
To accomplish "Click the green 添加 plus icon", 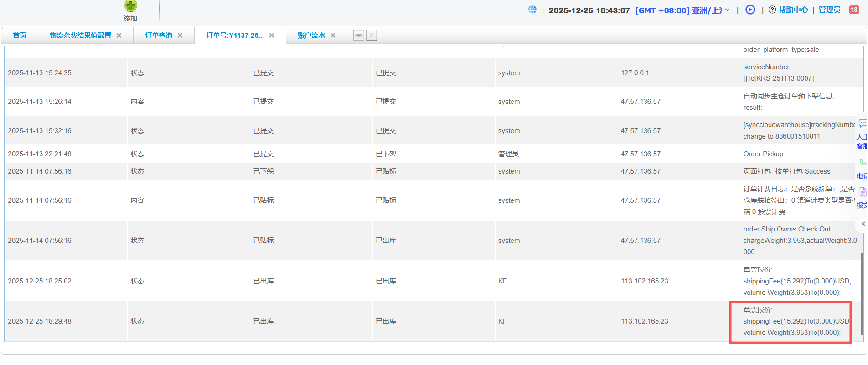I will click(x=130, y=6).
